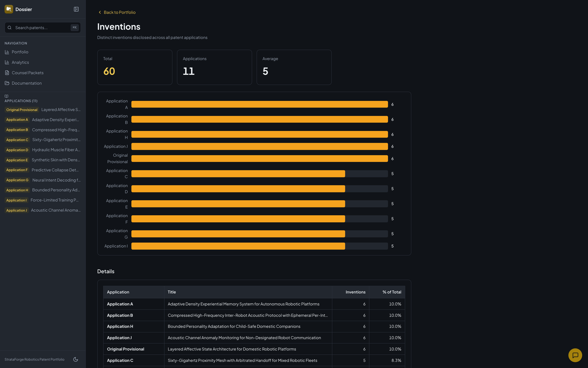Viewport: 588px width, 368px height.
Task: Click the Average 5 stat card
Action: tap(294, 67)
